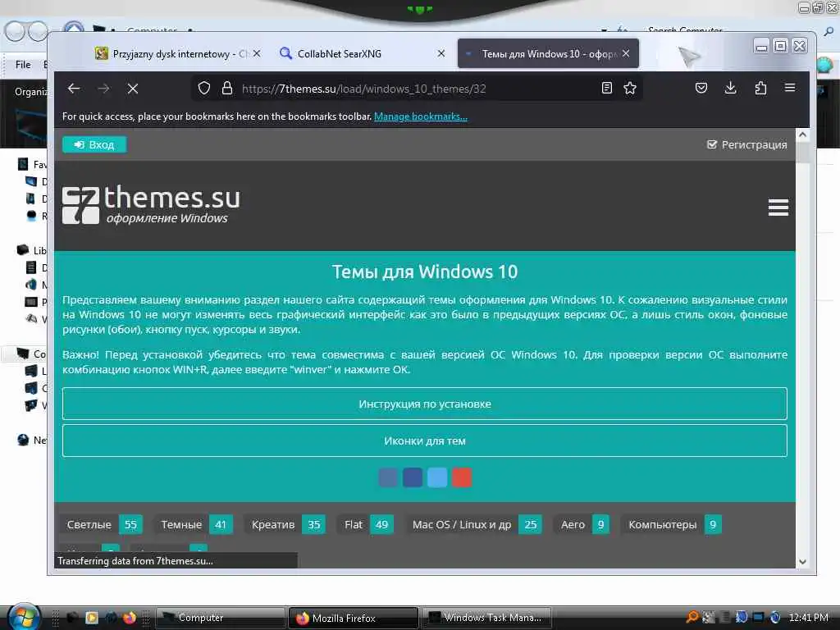Select the Светлые 55 category tag
Image resolution: width=840 pixels, height=630 pixels.
(x=101, y=524)
